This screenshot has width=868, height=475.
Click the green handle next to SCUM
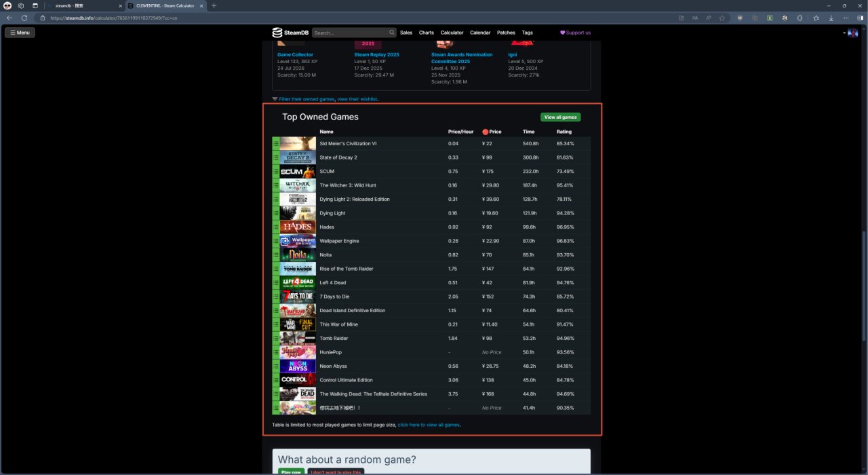276,171
